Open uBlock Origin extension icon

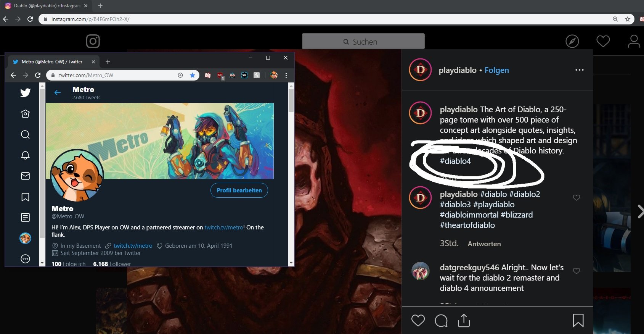click(220, 76)
